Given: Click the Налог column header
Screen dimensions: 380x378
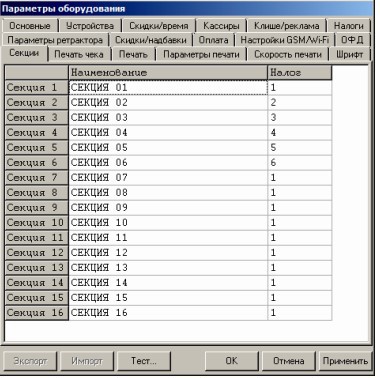Looking at the screenshot, I should [x=300, y=73].
